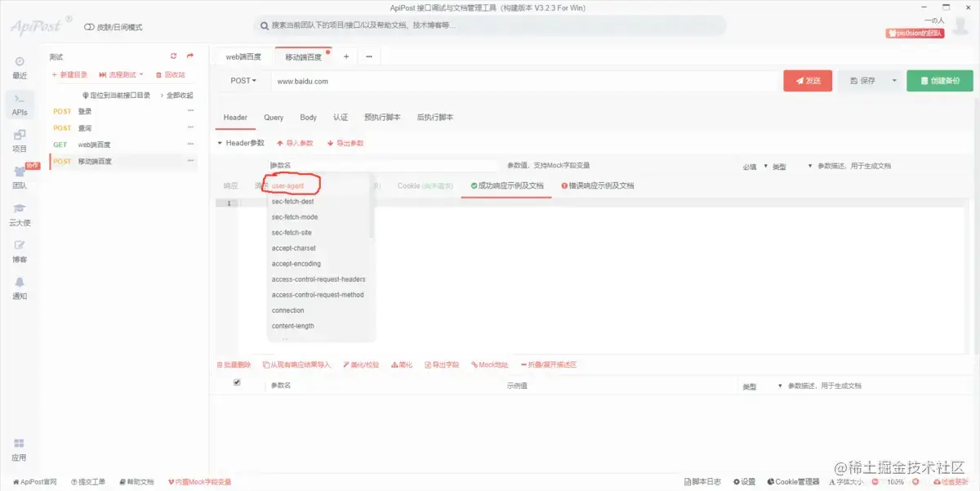Viewport: 980px width, 491px height.
Task: Open the 通知 notifications bell
Action: 20,288
